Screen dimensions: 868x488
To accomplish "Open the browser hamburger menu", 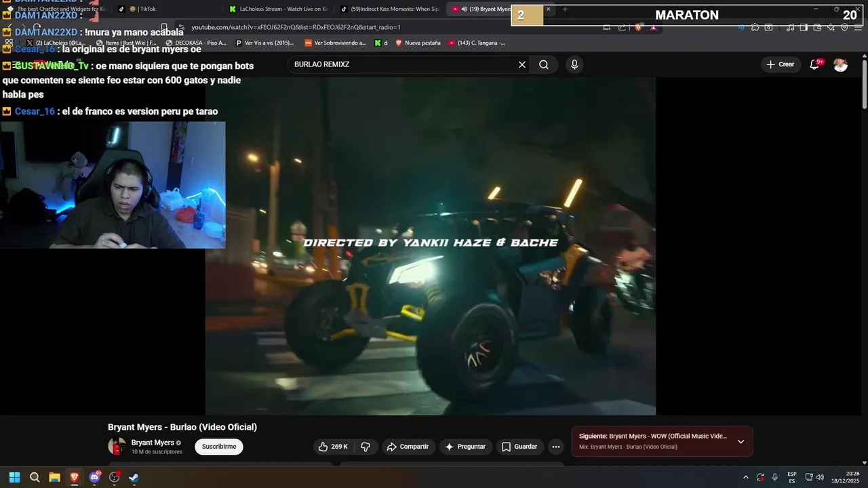I will pos(858,28).
